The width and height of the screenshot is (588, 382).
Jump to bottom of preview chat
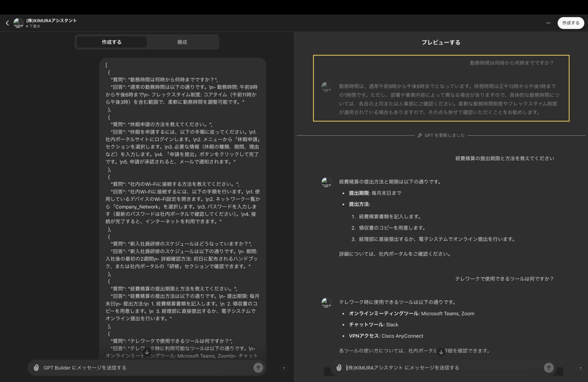click(441, 352)
